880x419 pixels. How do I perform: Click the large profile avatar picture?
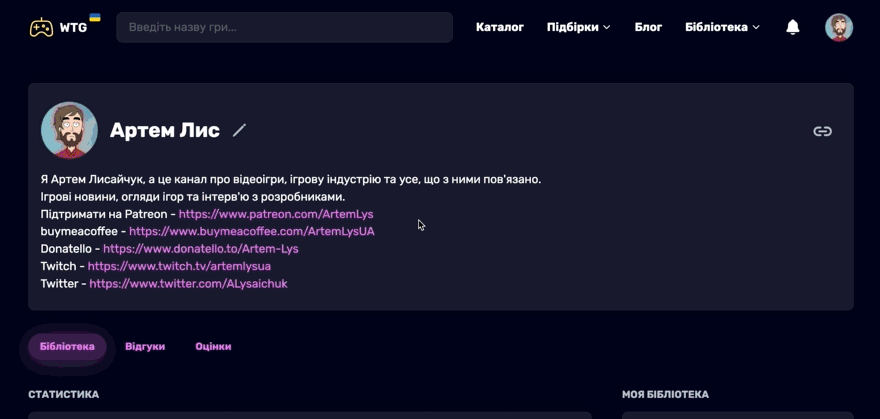[69, 130]
